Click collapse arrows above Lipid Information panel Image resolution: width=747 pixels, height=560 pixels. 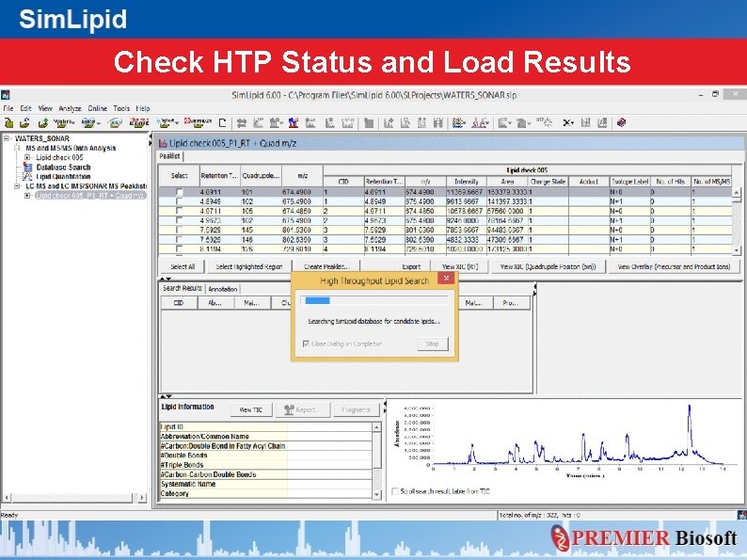pyautogui.click(x=166, y=396)
